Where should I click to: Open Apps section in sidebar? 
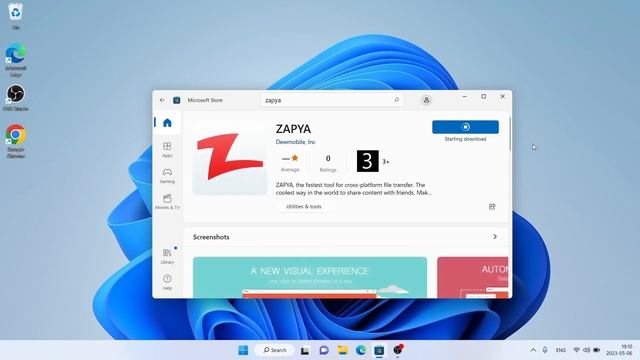point(167,149)
